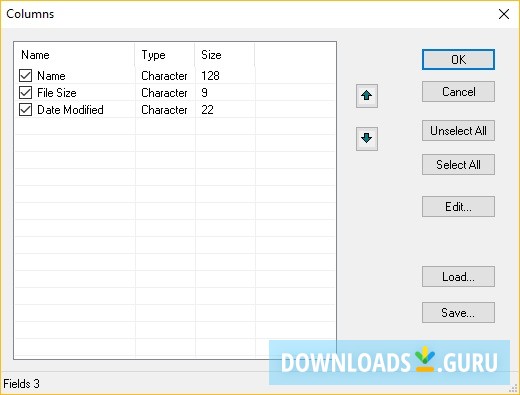Close the Columns dialog
Screen dimensions: 520x395
(504, 14)
